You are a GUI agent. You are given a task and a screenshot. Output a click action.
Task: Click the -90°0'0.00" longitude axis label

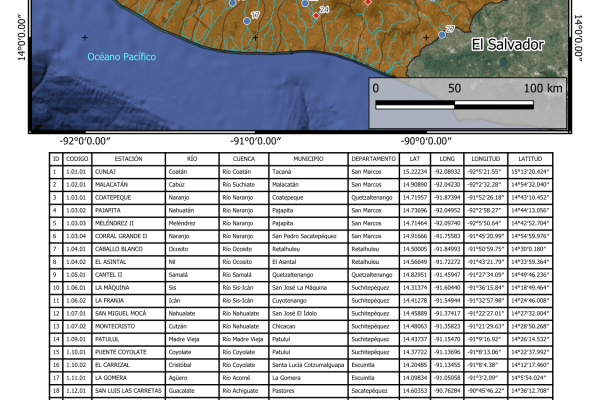426,141
